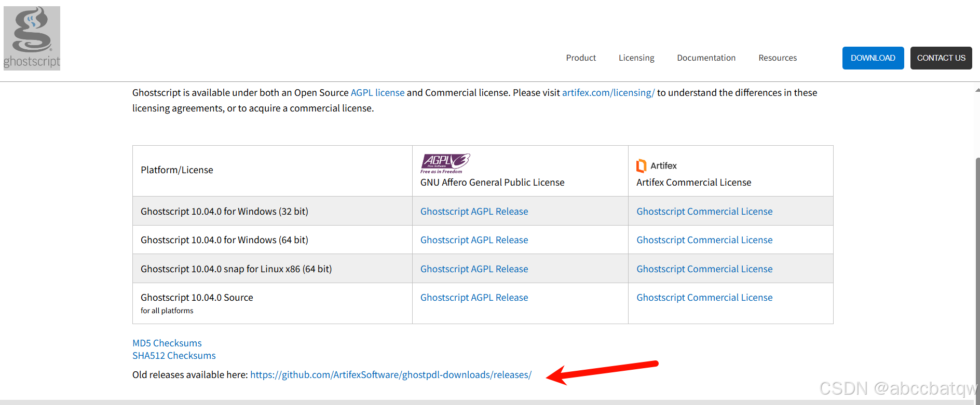This screenshot has height=405, width=980.
Task: Open the Product menu
Action: (581, 58)
